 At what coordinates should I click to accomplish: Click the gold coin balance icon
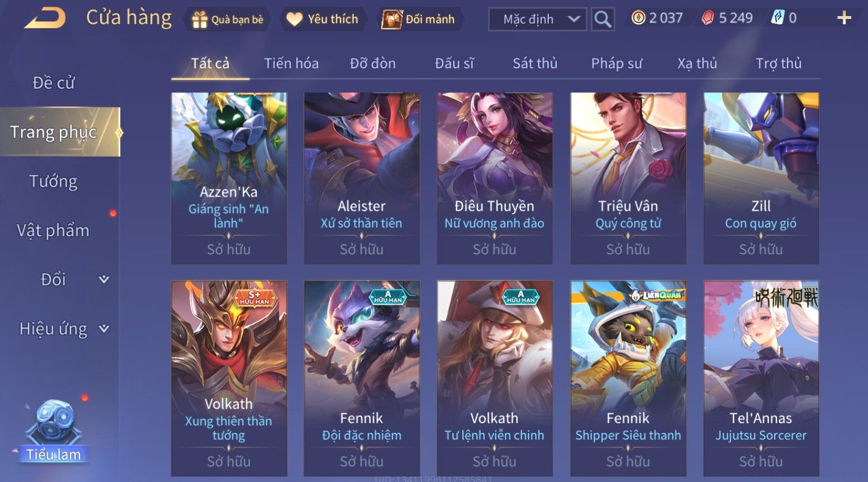[x=638, y=18]
